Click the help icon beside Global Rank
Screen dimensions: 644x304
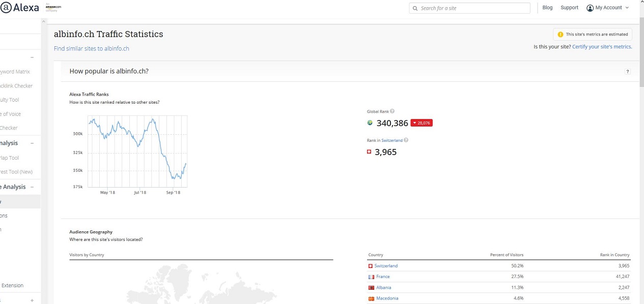[392, 111]
